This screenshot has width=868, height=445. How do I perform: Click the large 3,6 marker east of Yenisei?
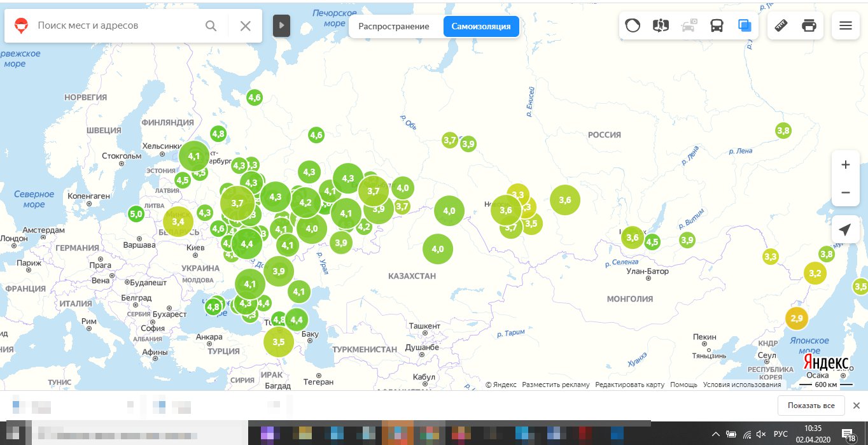[x=565, y=200]
